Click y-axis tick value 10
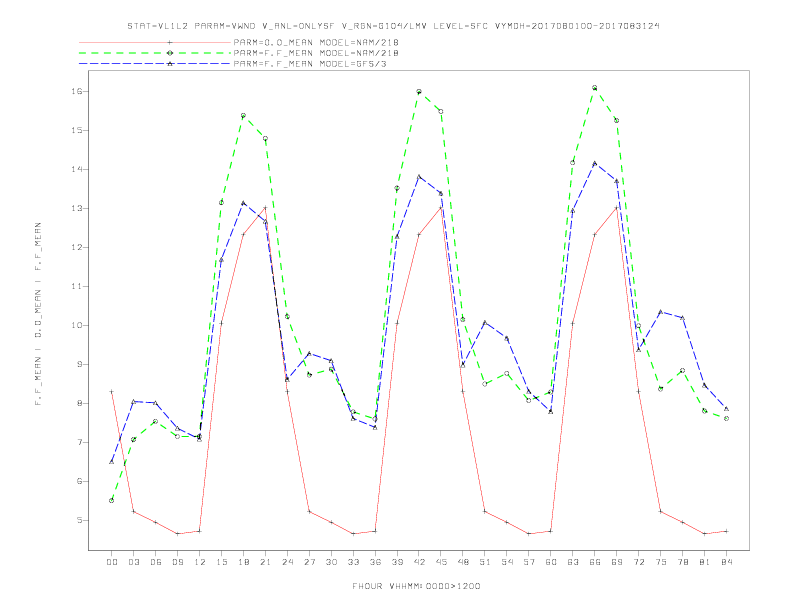The image size is (792, 612). point(77,325)
